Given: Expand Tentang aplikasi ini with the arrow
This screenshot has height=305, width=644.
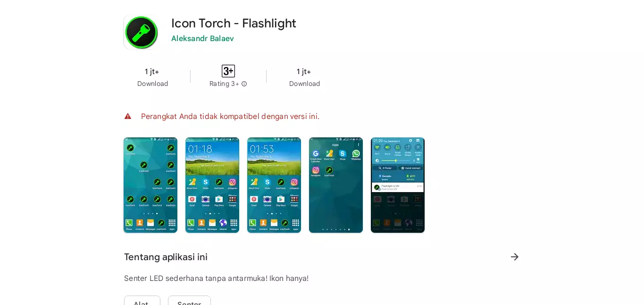Looking at the screenshot, I should [515, 257].
